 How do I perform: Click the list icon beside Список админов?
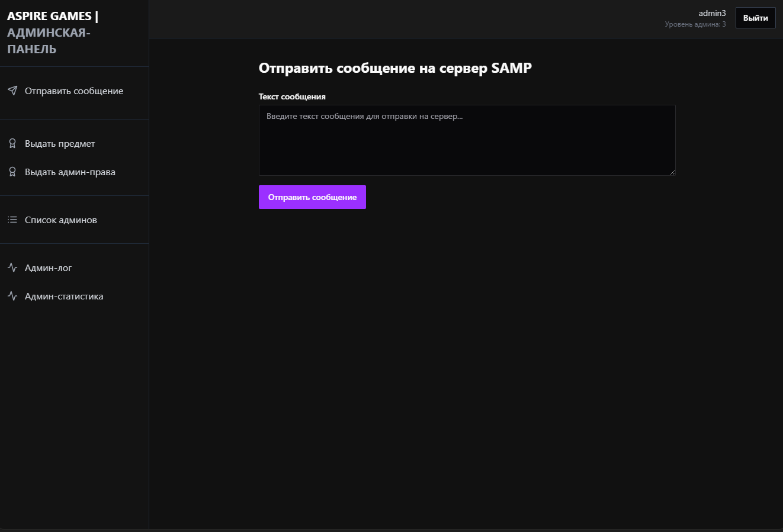[12, 220]
